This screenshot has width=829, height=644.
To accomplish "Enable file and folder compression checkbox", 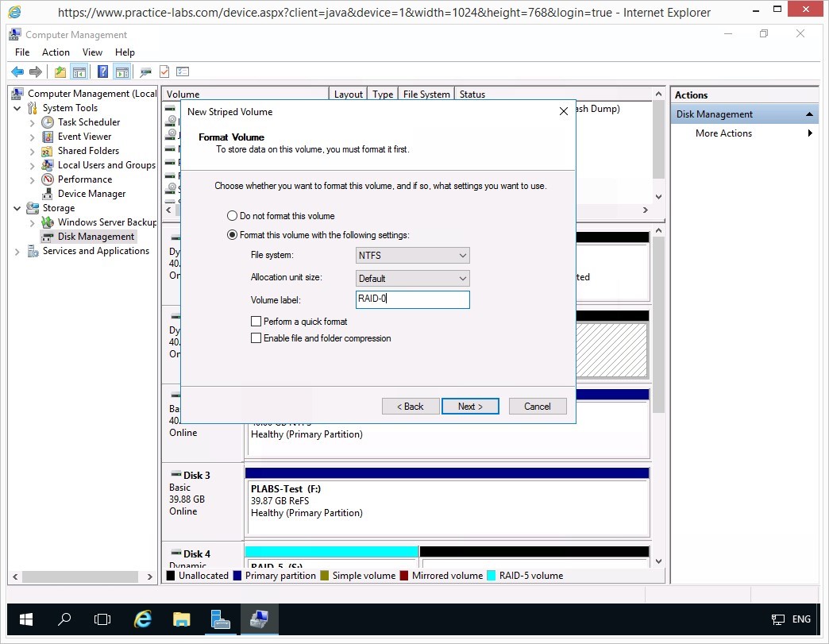I will 256,338.
